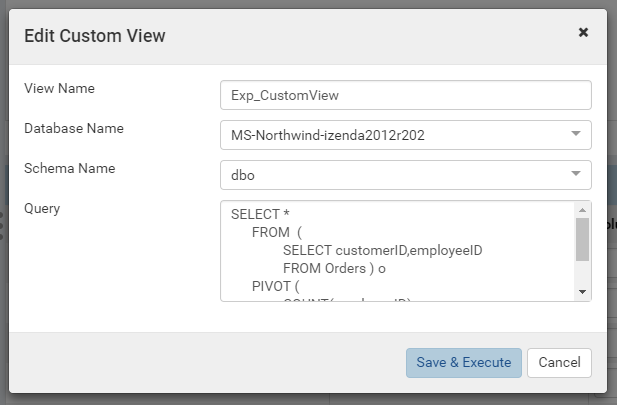Click the Query scrollbar thumb
Viewport: 617px width, 405px height.
pos(582,239)
